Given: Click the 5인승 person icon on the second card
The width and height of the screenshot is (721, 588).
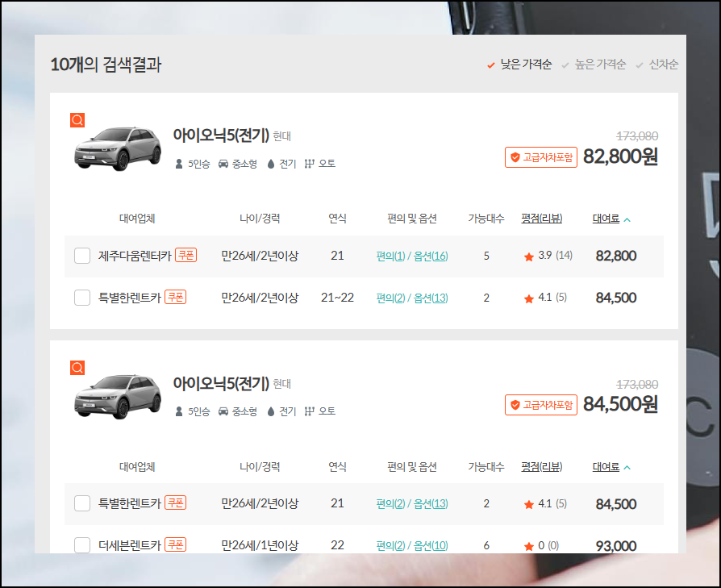Looking at the screenshot, I should click(x=179, y=411).
